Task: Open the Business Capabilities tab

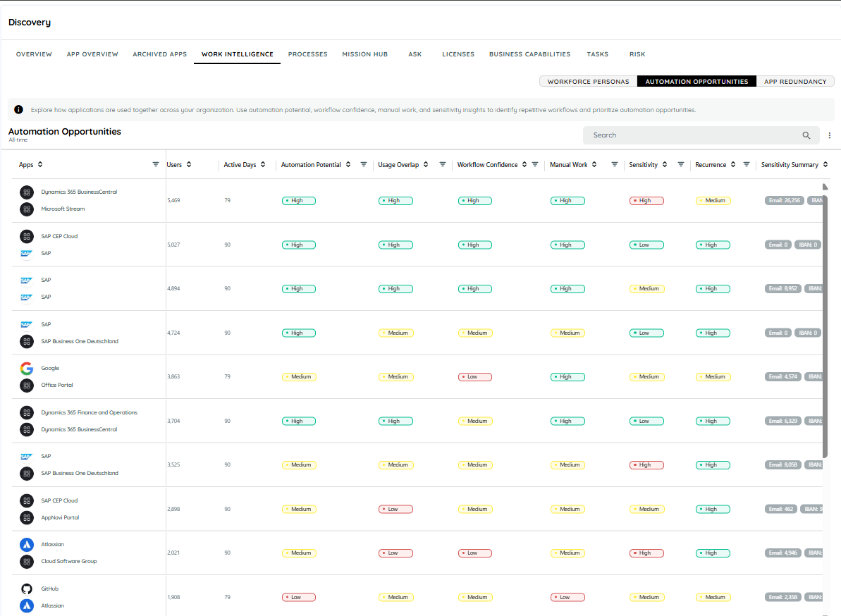Action: click(530, 54)
